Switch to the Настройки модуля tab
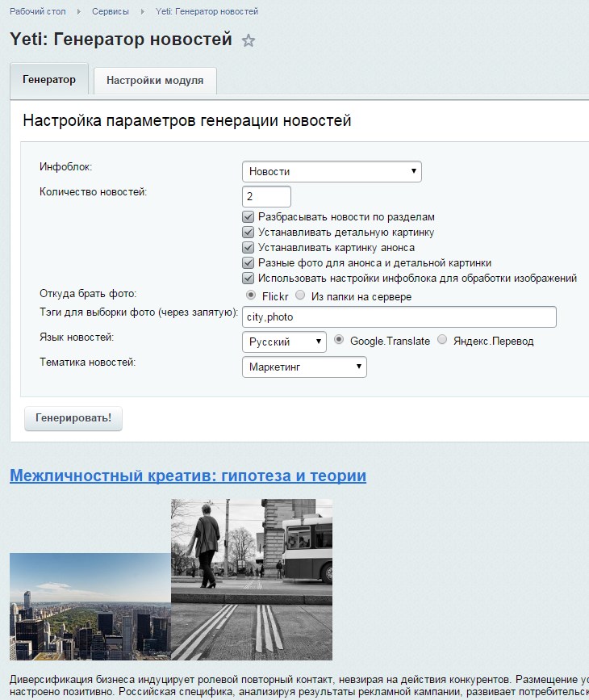 pos(155,81)
